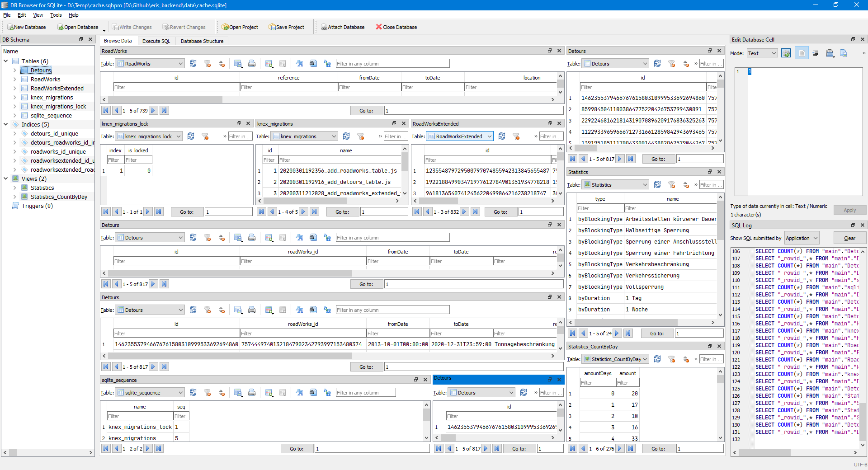The height and width of the screenshot is (470, 868).
Task: Clear the SQL Log
Action: (x=849, y=238)
